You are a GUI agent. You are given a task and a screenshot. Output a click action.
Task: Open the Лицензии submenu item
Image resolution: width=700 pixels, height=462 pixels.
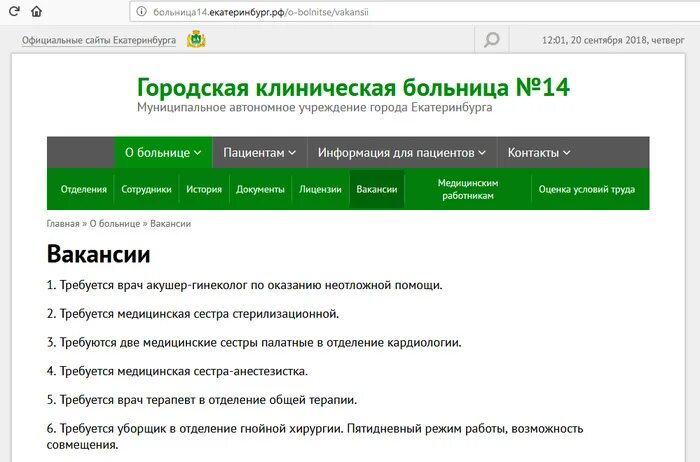pos(321,189)
